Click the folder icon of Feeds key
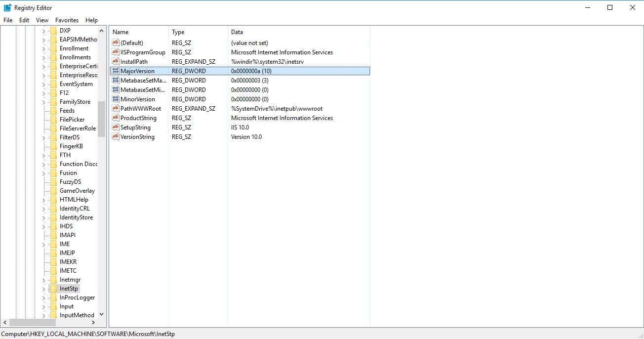Screen dimensions: 644x339 click(53, 111)
